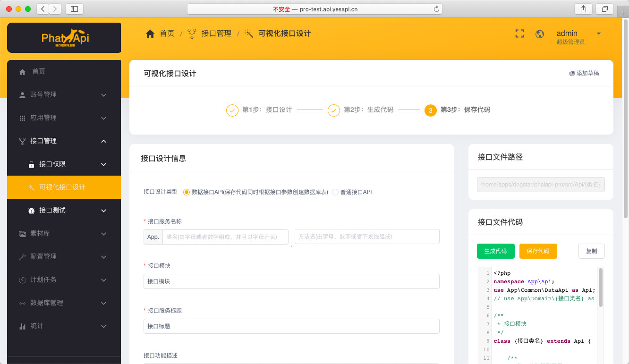Click the home icon in breadcrumb
Screen dimensions: 629x364
coord(150,34)
